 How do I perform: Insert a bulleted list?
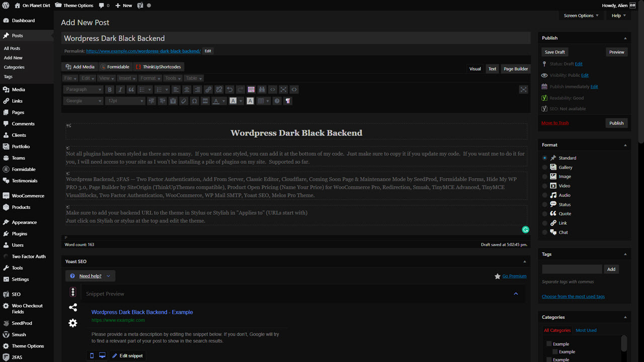coord(145,89)
